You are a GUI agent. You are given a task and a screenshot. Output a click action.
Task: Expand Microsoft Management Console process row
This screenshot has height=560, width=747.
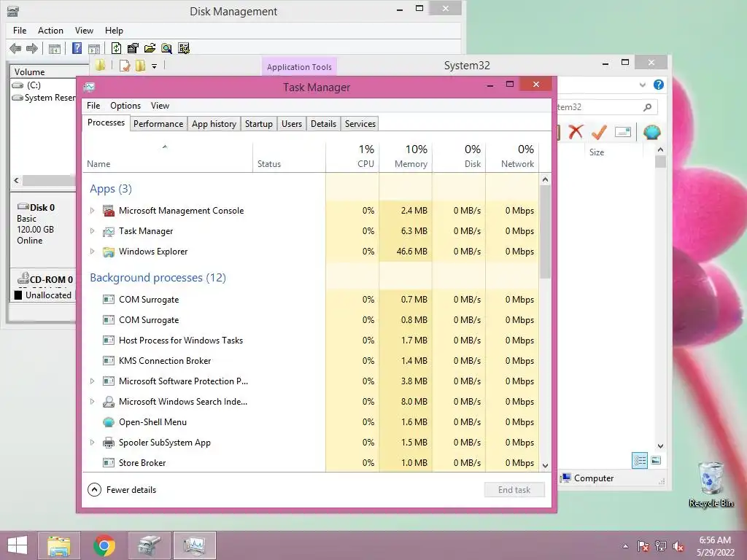(93, 211)
